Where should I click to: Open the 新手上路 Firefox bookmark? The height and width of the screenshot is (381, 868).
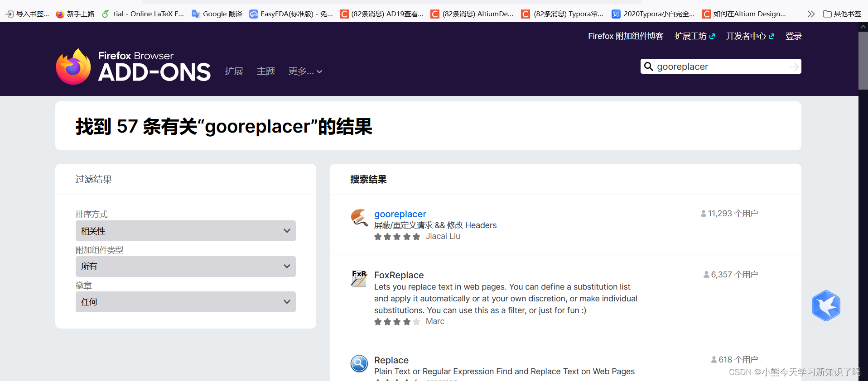coord(75,14)
